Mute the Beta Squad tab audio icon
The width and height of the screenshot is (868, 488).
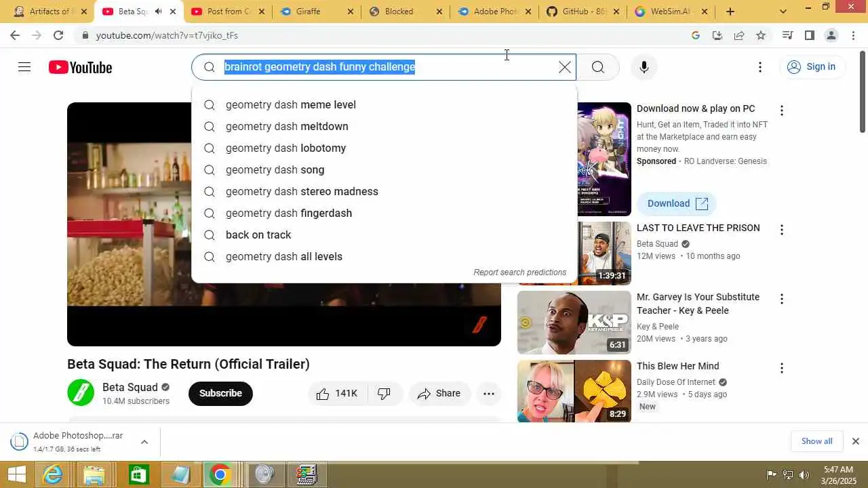(158, 12)
